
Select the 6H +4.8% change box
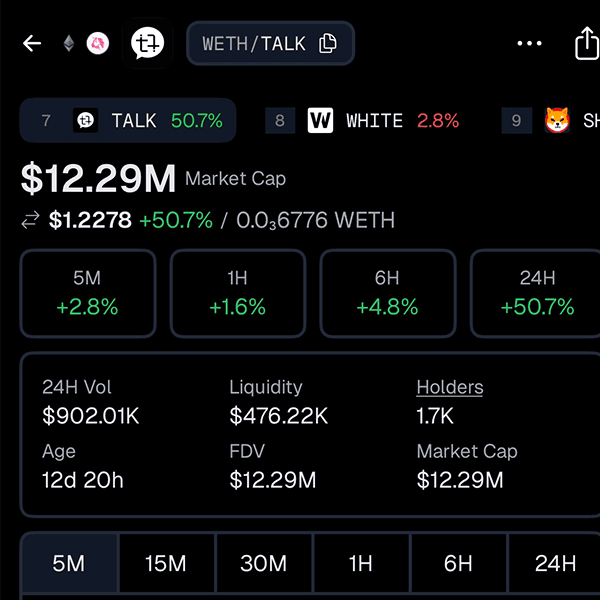coord(388,293)
